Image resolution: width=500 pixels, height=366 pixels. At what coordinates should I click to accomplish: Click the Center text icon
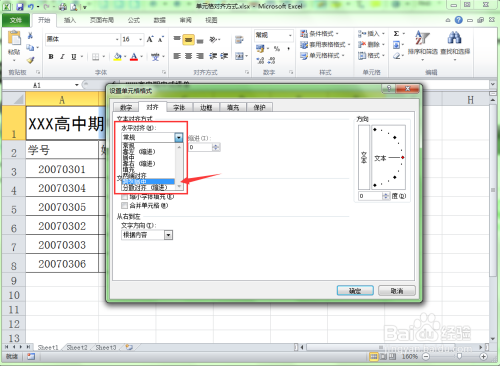pos(188,56)
